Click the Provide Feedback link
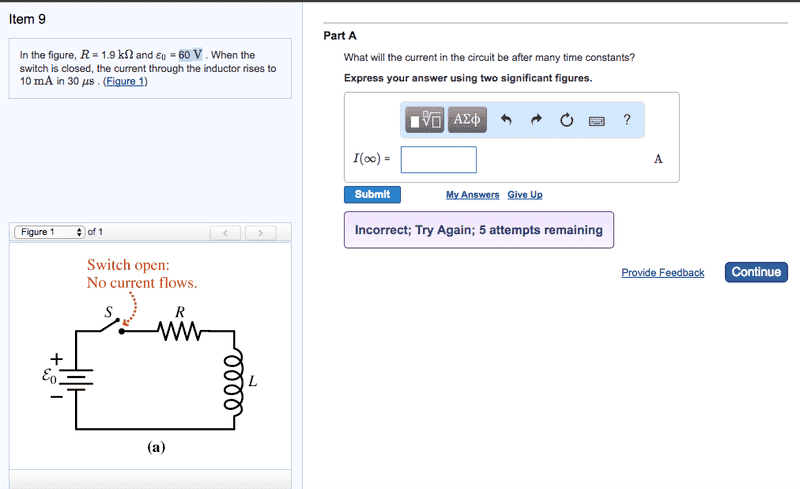Screen dimensions: 800x489 coord(662,273)
